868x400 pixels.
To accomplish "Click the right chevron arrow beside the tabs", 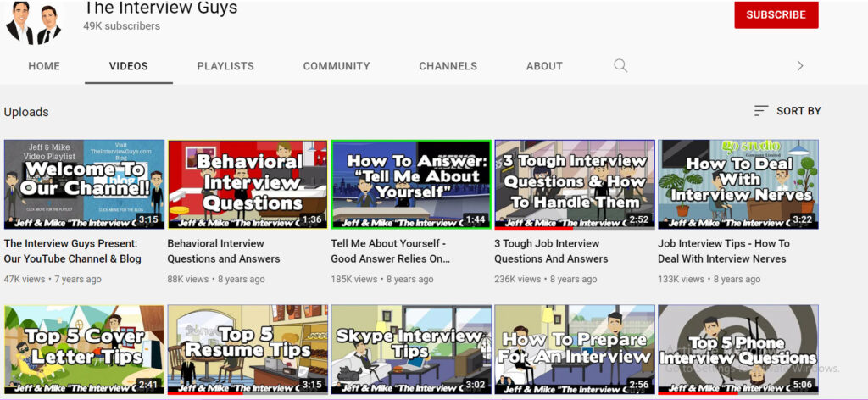I will click(799, 66).
